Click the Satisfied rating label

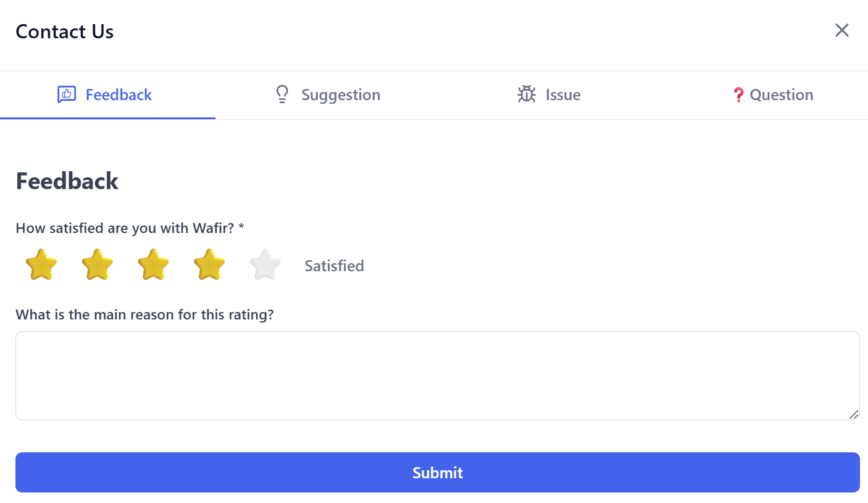[x=333, y=266]
